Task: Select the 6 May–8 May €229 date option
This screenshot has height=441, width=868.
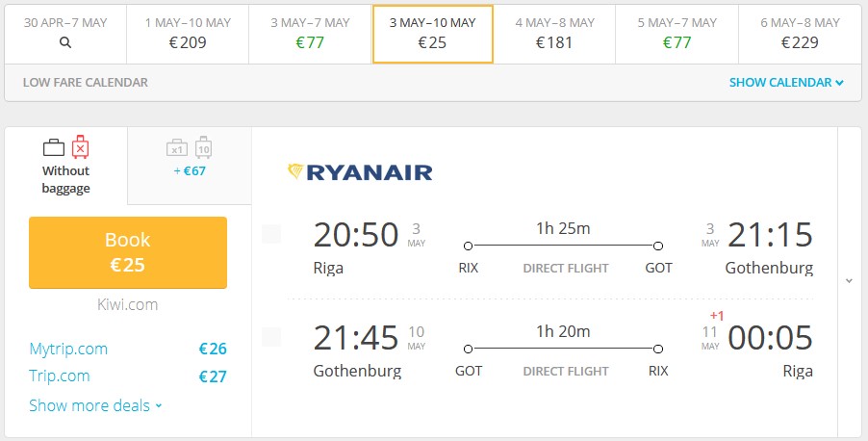Action: click(x=800, y=35)
